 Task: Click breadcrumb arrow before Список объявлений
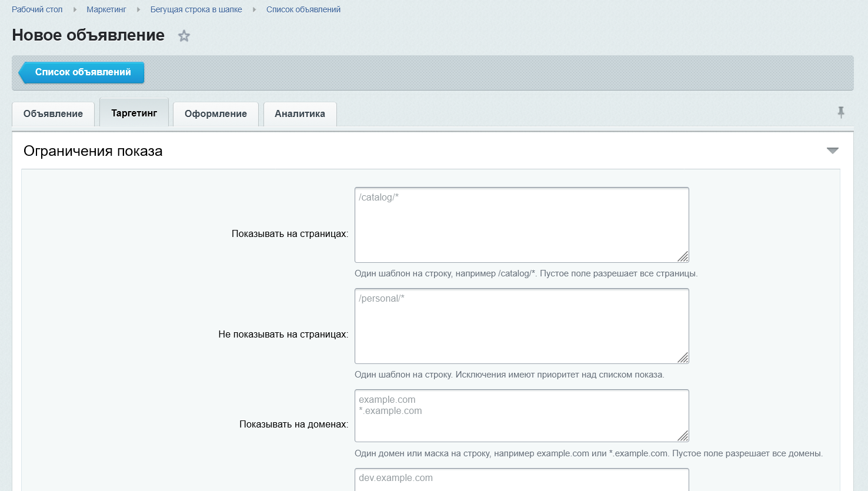coord(254,9)
